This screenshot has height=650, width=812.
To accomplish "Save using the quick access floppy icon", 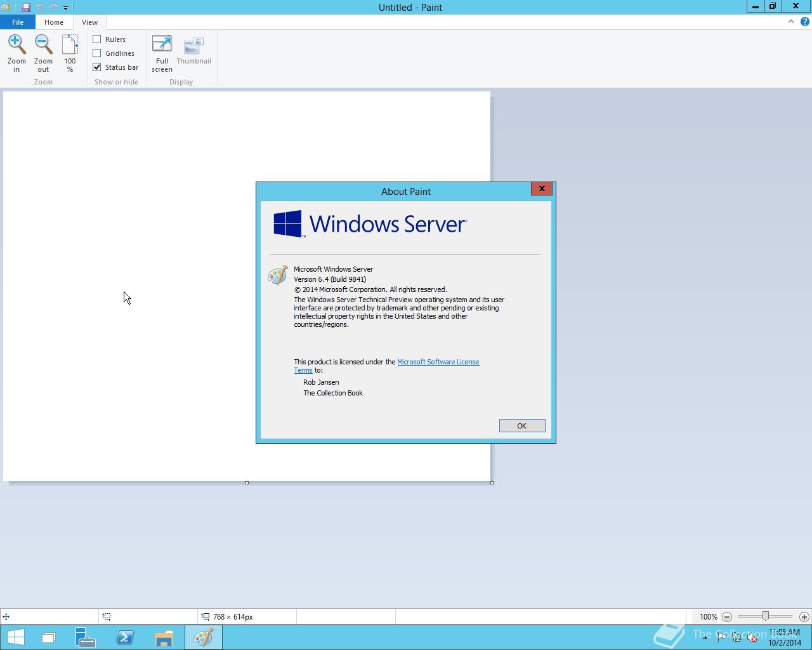I will (26, 8).
